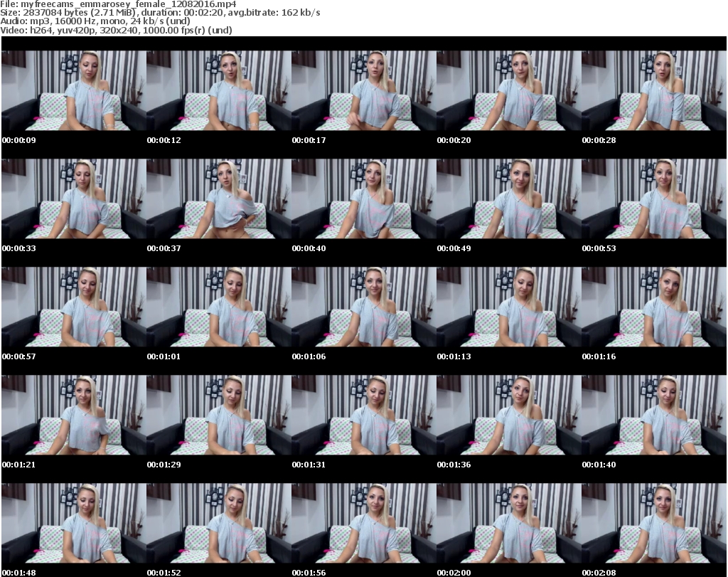
Task: View the snapshot at 00:02:08
Action: [x=654, y=524]
